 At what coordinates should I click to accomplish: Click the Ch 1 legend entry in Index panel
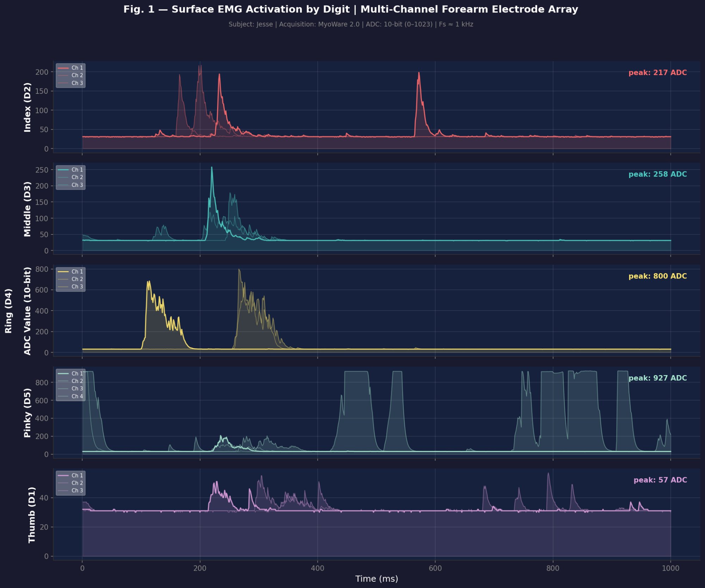click(x=77, y=68)
